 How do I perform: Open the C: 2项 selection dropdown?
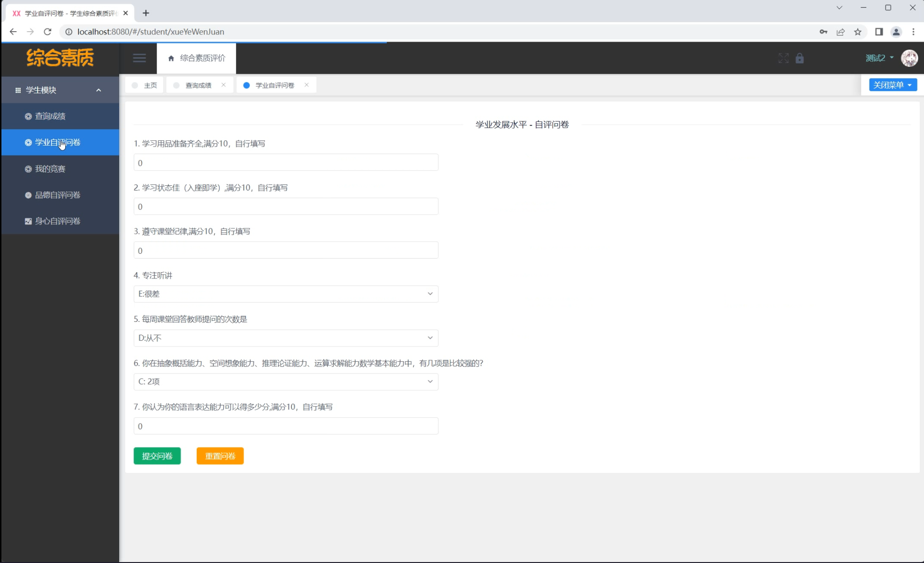[x=286, y=382]
